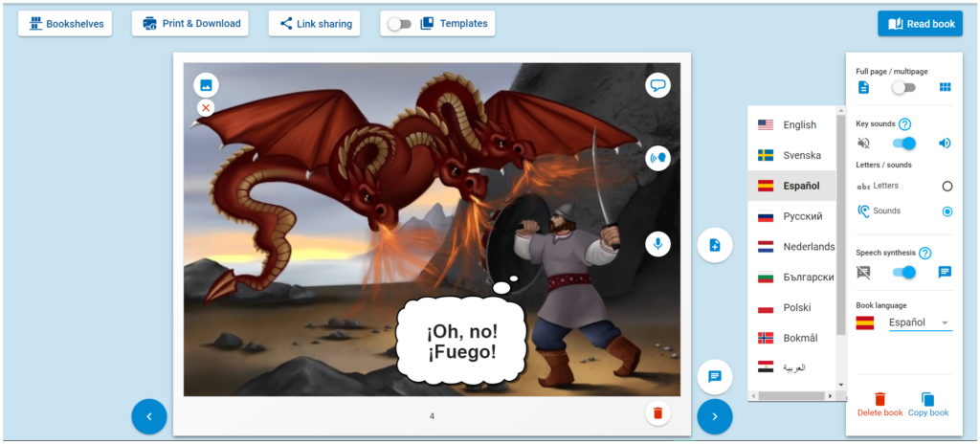The image size is (980, 444).
Task: Open Key sounds help question mark
Action: click(904, 123)
